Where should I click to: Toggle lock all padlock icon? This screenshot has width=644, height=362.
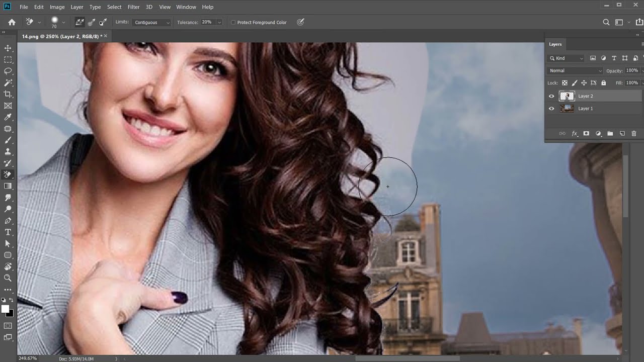pyautogui.click(x=604, y=83)
